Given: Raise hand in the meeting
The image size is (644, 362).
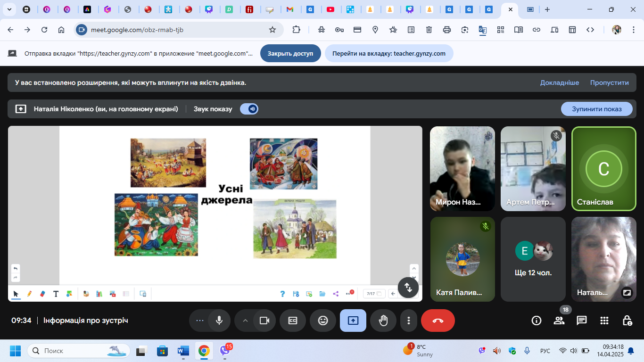Looking at the screenshot, I should pos(383,321).
